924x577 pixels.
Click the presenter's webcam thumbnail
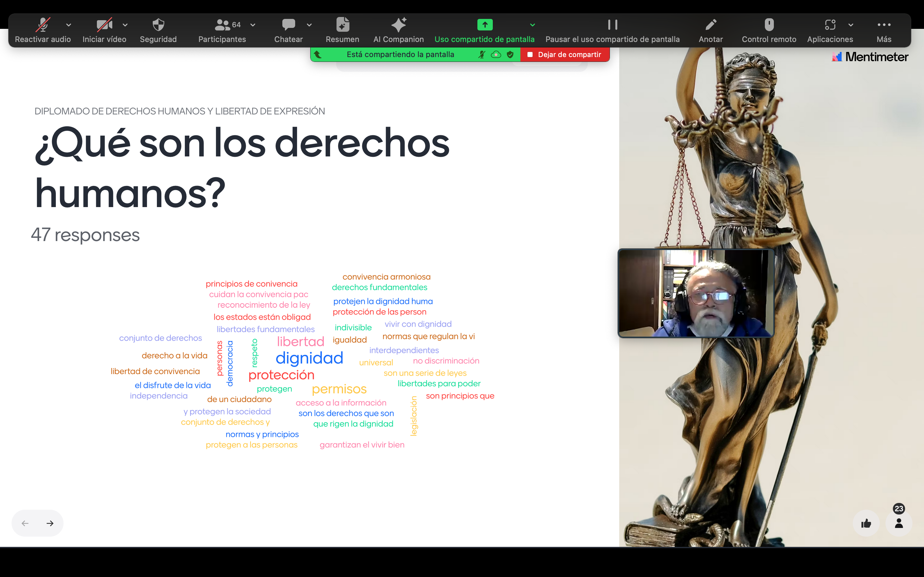coord(696,293)
